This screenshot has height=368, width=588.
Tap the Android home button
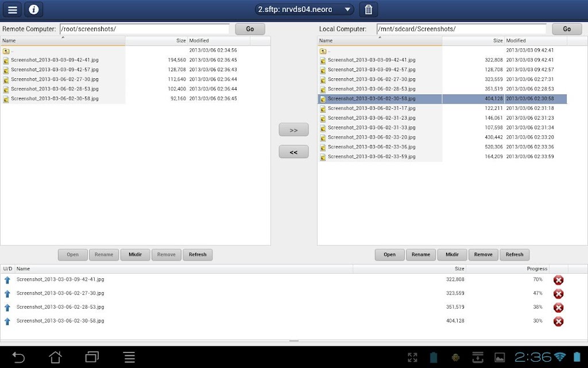pos(55,357)
